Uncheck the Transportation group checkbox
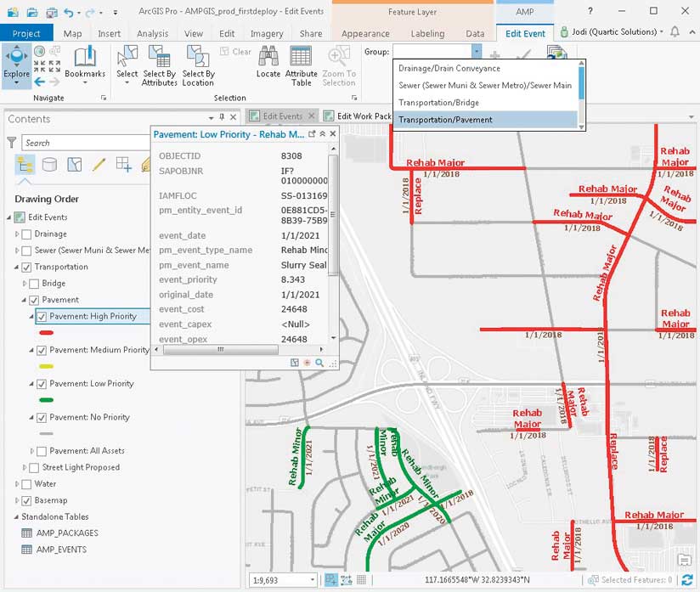Image resolution: width=700 pixels, height=592 pixels. tap(26, 267)
